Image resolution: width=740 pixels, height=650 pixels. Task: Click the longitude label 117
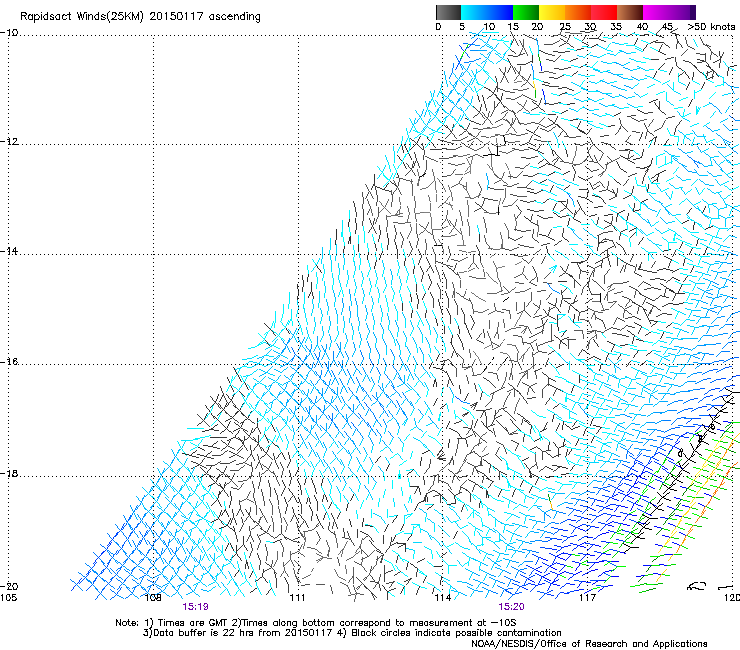click(x=588, y=598)
